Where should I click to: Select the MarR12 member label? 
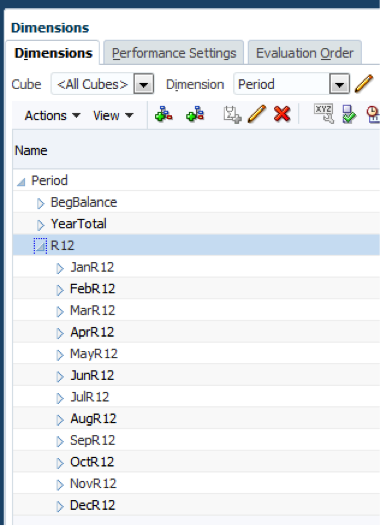[x=93, y=310]
